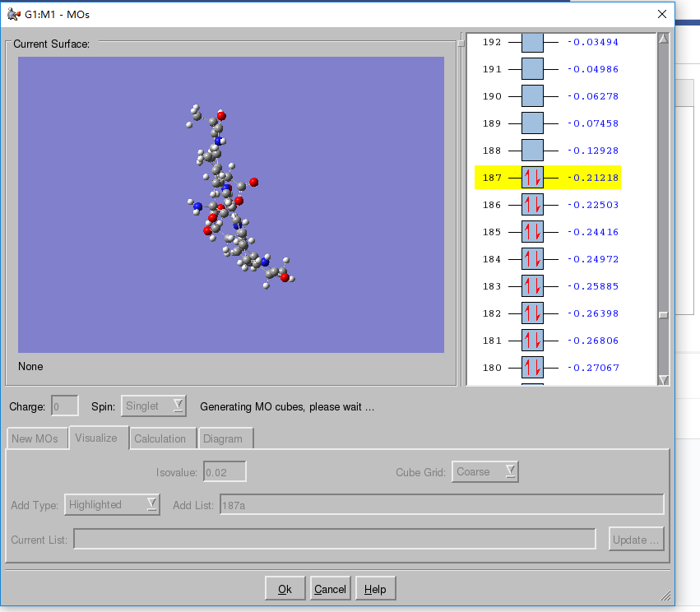Click the GaussView app icon in title bar
Image resolution: width=700 pixels, height=612 pixels.
pos(14,14)
